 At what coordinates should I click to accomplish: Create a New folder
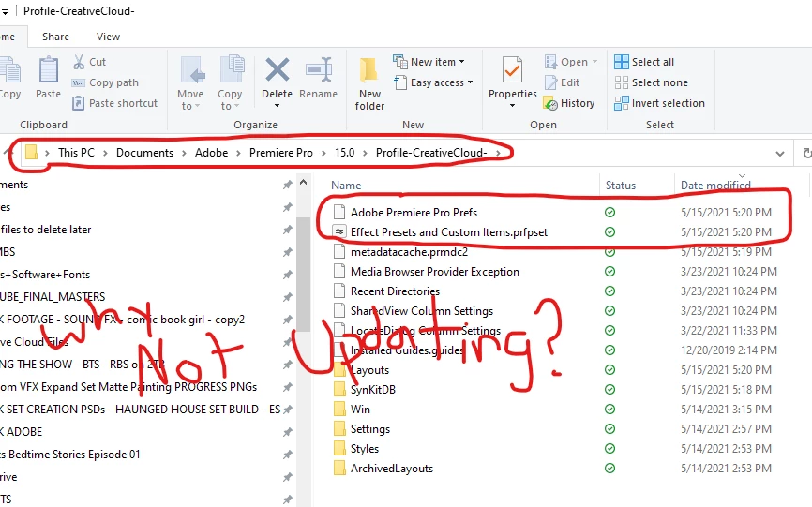(x=369, y=83)
